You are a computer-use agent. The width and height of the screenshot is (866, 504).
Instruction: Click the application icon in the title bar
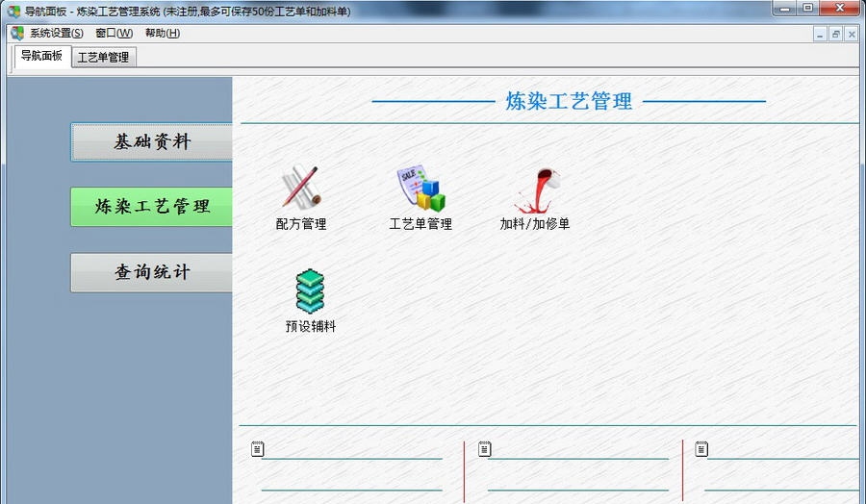pos(13,11)
